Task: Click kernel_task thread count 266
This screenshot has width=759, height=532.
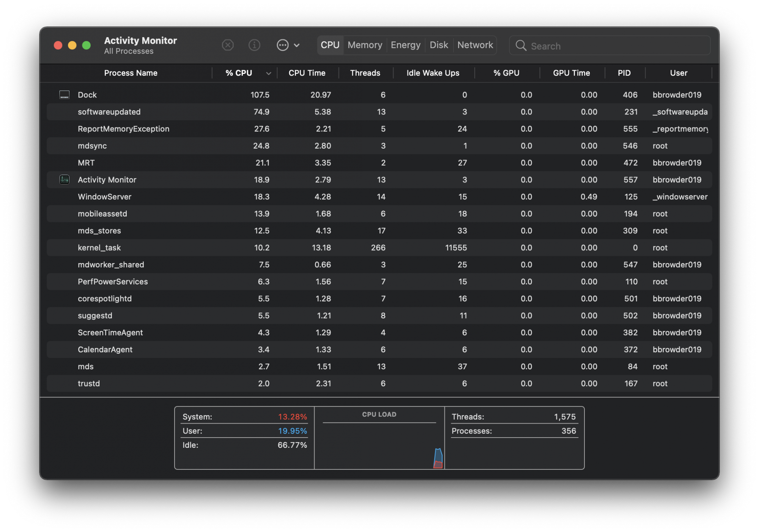Action: [x=378, y=248]
